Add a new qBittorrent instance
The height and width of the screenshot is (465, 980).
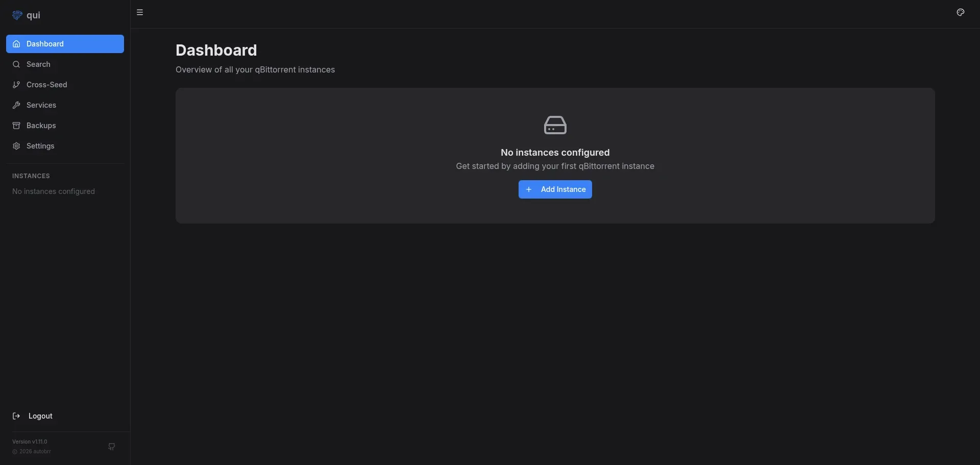coord(555,189)
